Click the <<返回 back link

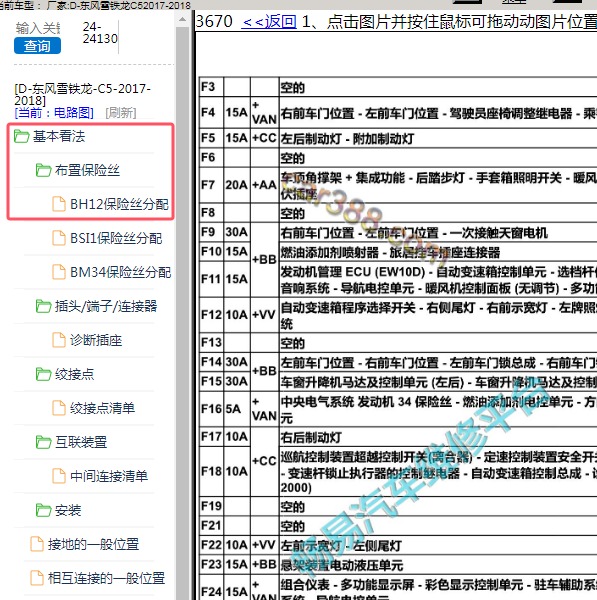(269, 21)
